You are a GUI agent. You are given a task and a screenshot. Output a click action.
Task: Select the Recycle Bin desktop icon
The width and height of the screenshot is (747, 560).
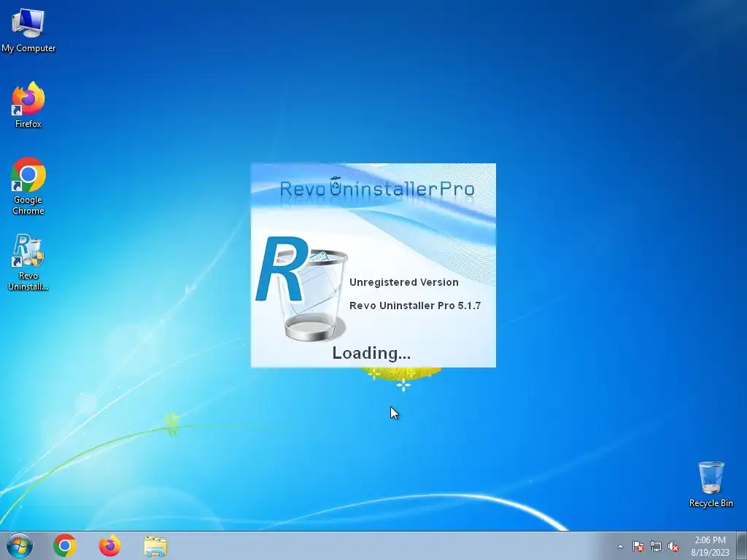tap(711, 484)
